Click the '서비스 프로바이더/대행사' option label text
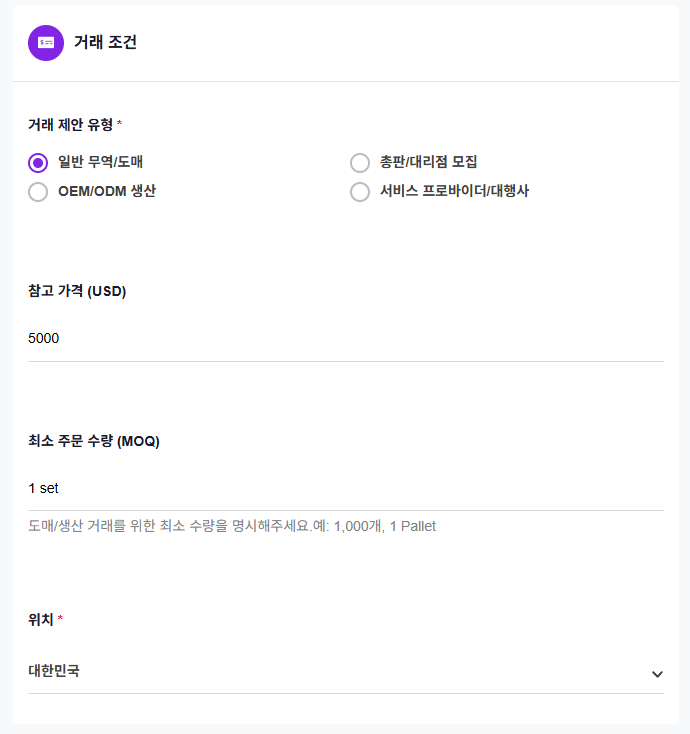690x734 pixels. tap(454, 191)
